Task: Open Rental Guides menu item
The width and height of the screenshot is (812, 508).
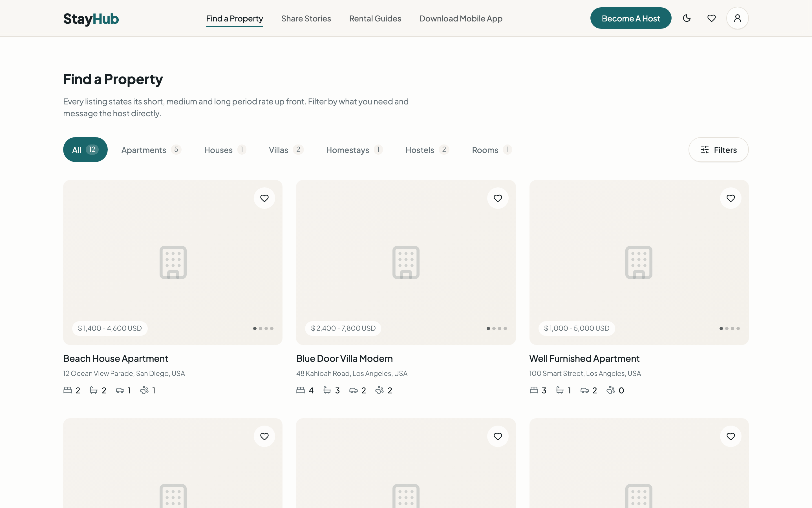Action: click(x=375, y=18)
